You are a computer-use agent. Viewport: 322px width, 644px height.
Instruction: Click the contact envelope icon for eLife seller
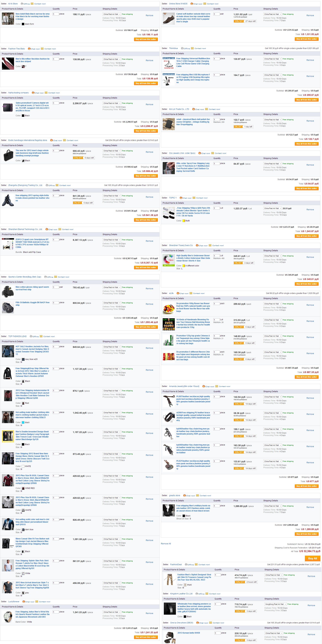coord(191,293)
